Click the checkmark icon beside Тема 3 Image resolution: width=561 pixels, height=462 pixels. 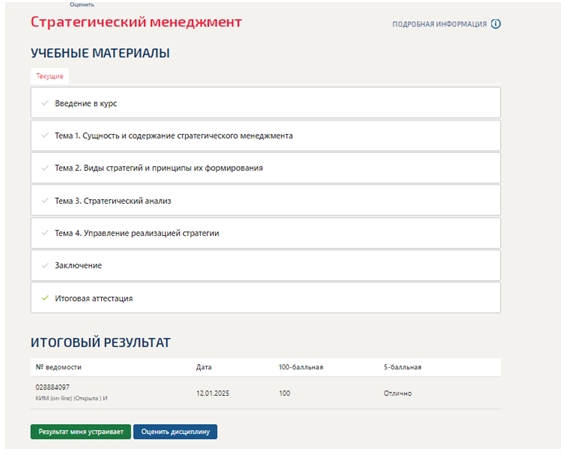[45, 200]
